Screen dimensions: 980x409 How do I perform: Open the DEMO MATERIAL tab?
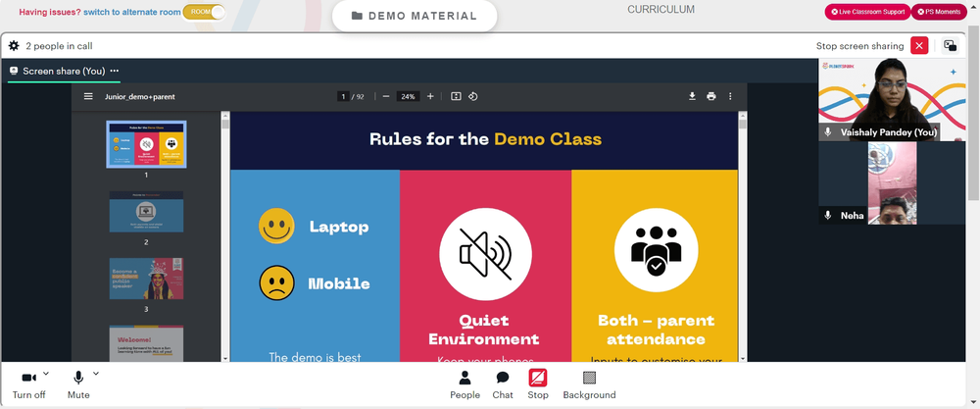tap(415, 17)
